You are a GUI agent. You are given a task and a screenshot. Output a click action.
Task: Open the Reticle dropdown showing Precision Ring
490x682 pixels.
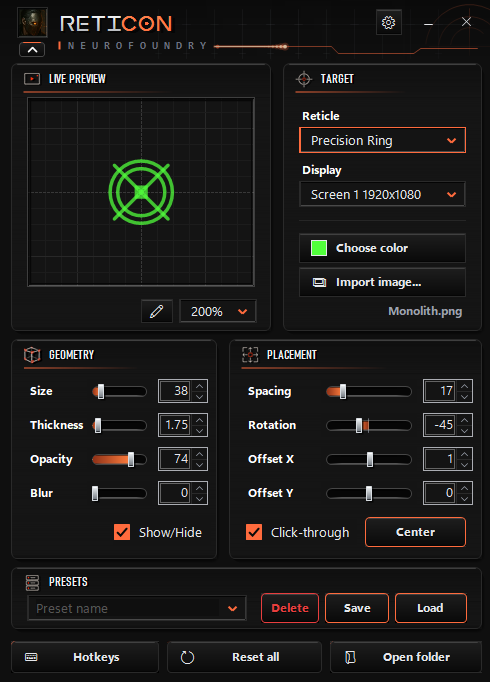pos(382,140)
